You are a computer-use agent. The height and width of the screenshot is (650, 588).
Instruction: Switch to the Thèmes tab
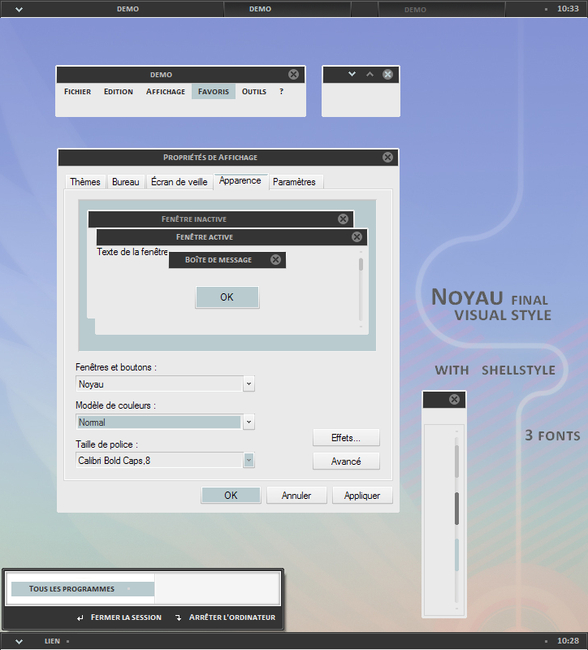coord(85,182)
